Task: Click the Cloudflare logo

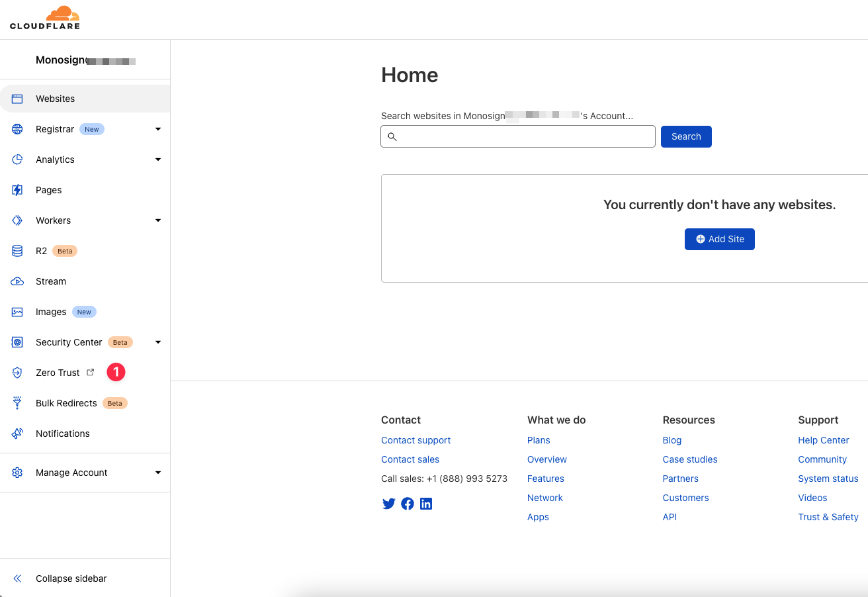Action: point(44,17)
